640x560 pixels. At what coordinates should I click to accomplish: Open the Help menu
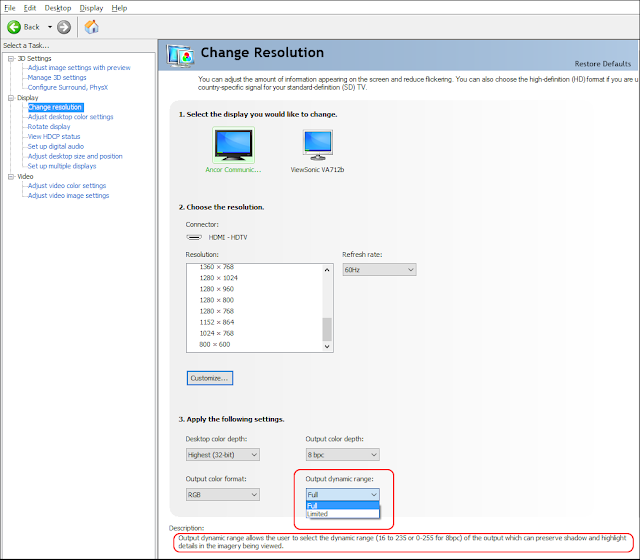pyautogui.click(x=119, y=8)
